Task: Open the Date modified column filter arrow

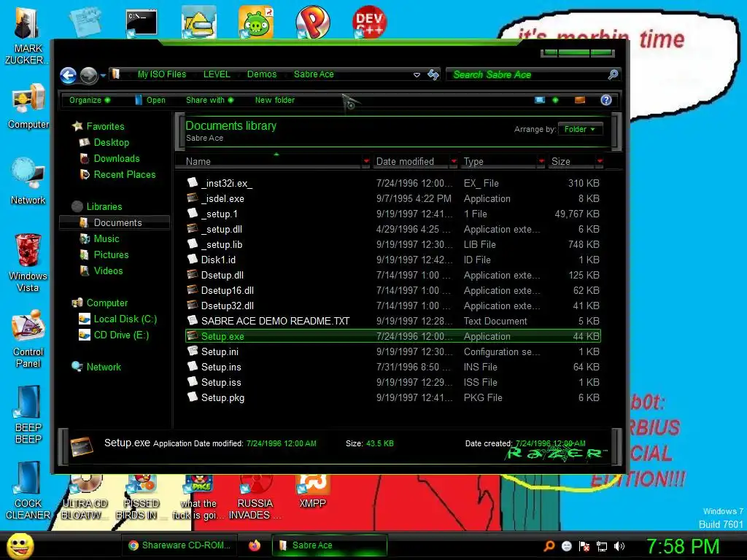Action: (454, 161)
